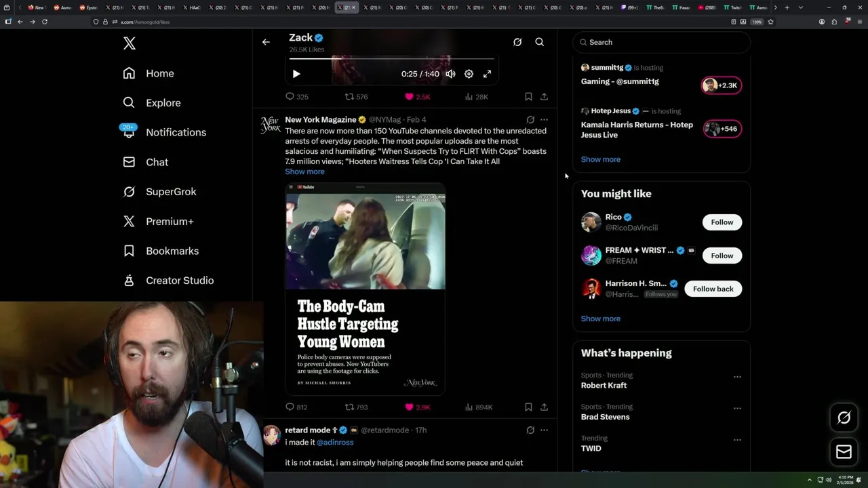This screenshot has height=488, width=868.
Task: Open floating messages envelope button
Action: (x=844, y=451)
